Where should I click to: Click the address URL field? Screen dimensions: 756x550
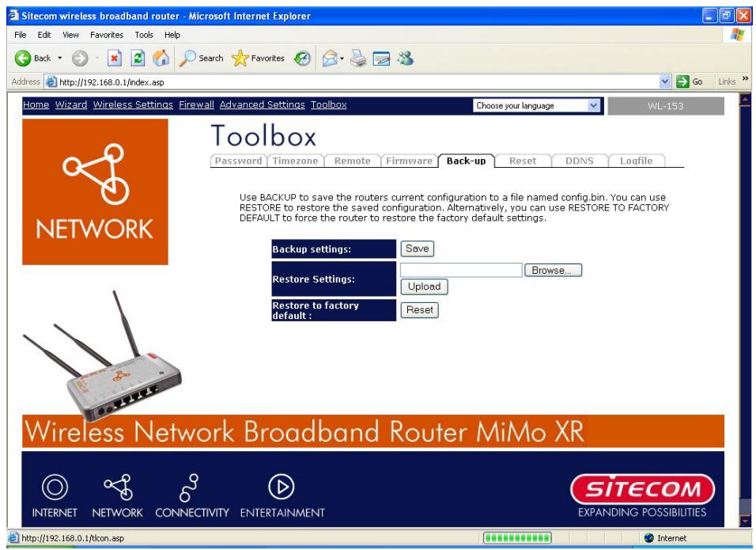coord(357,82)
